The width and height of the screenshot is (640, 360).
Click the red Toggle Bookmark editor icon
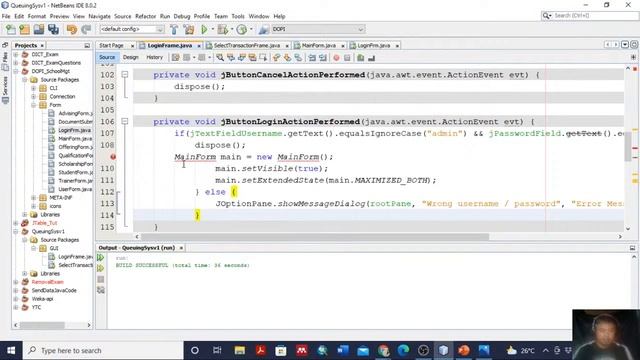(x=336, y=58)
